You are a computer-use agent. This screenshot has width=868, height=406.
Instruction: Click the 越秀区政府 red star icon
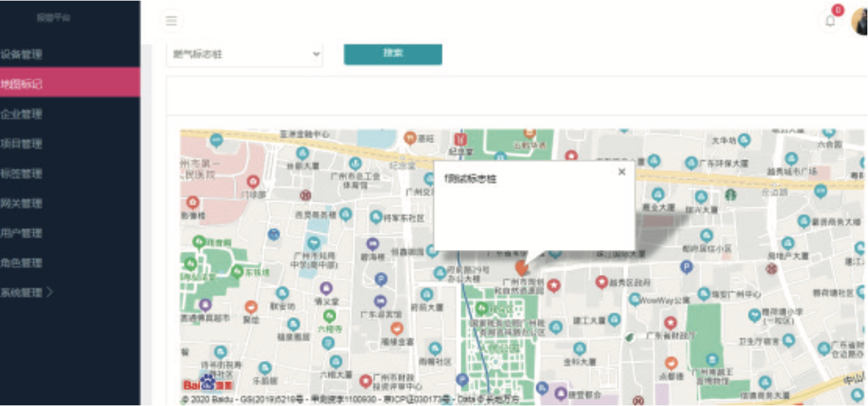602,282
